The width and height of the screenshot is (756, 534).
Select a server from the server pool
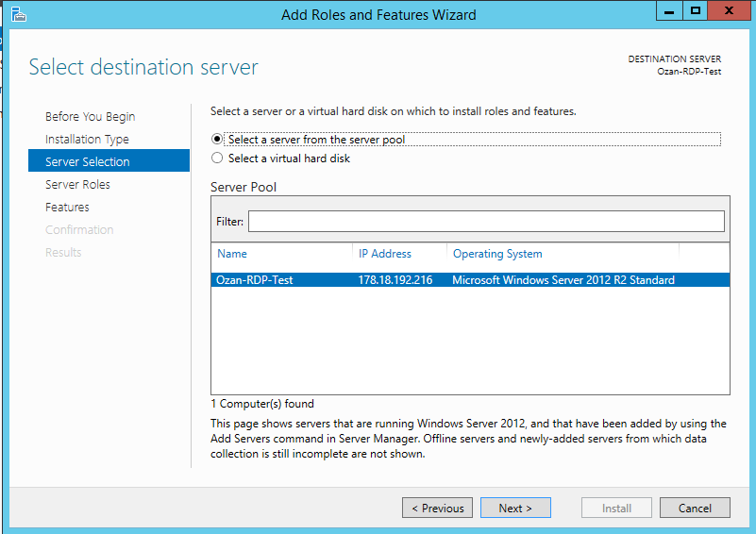coord(218,140)
